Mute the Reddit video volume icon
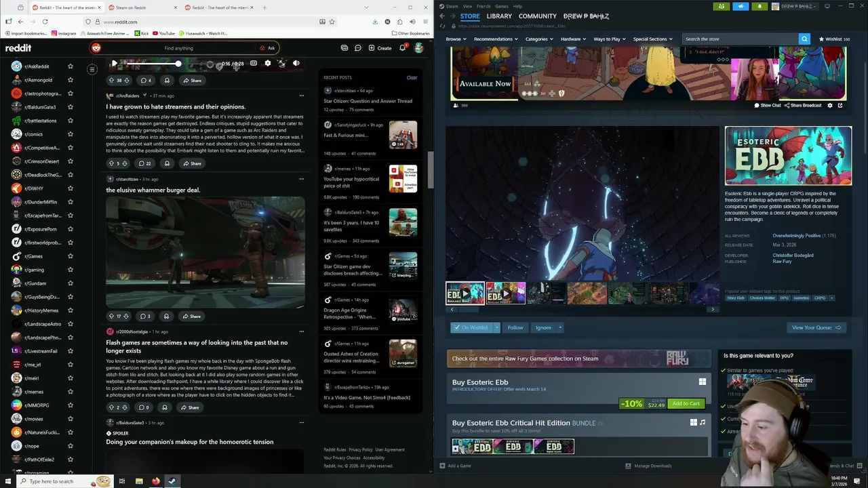Viewport: 868px width, 488px height. point(296,63)
